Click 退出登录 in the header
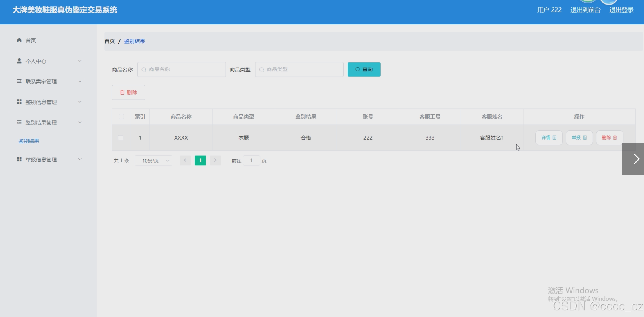The width and height of the screenshot is (644, 317). click(x=621, y=10)
